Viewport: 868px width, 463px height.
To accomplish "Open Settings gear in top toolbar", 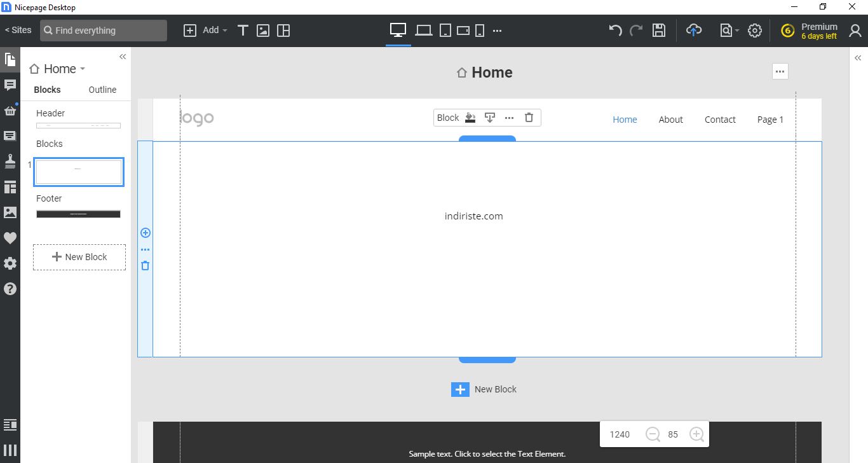I will coord(755,31).
